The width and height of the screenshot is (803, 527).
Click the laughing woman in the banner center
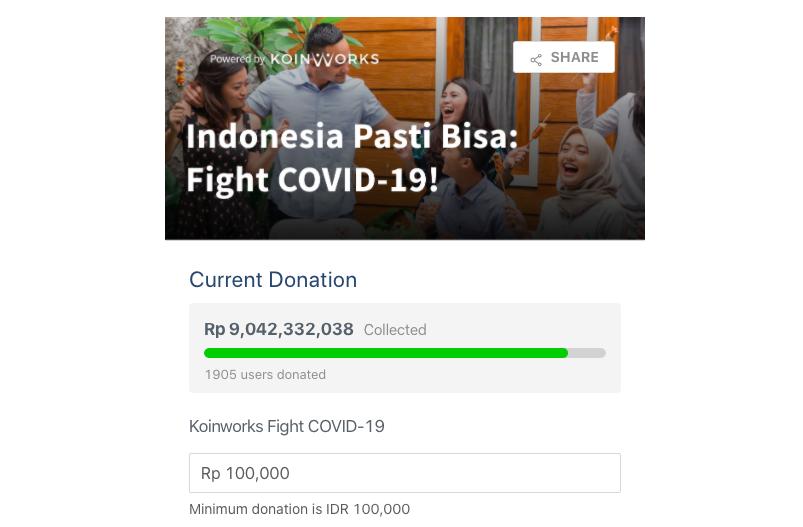click(x=463, y=115)
